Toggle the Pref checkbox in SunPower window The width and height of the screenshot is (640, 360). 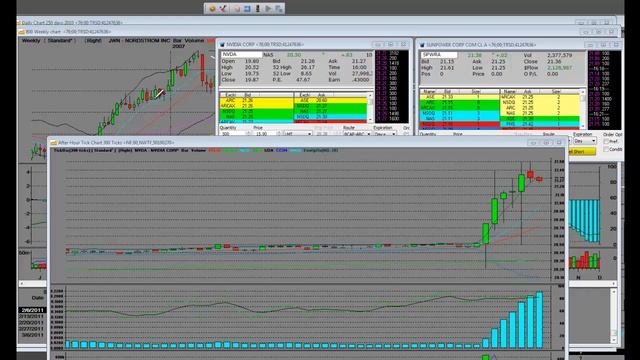[x=607, y=141]
